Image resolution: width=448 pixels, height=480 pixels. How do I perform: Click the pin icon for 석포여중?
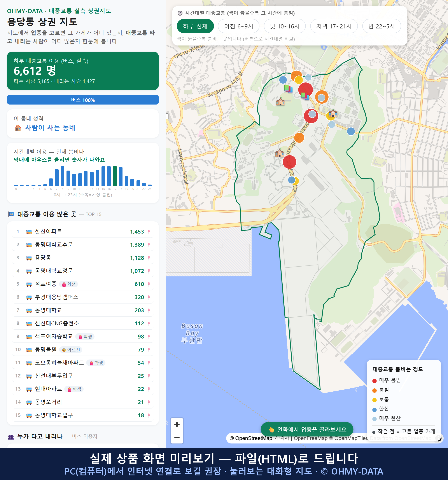(149, 284)
